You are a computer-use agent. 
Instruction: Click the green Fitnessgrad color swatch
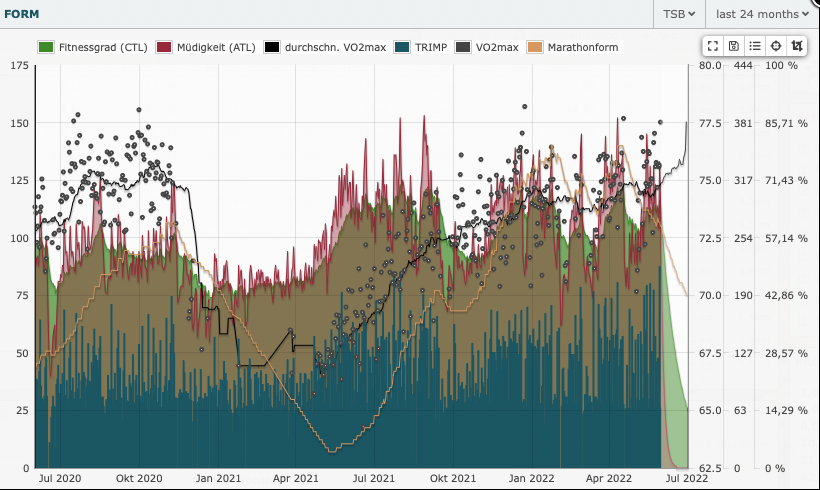pos(45,47)
